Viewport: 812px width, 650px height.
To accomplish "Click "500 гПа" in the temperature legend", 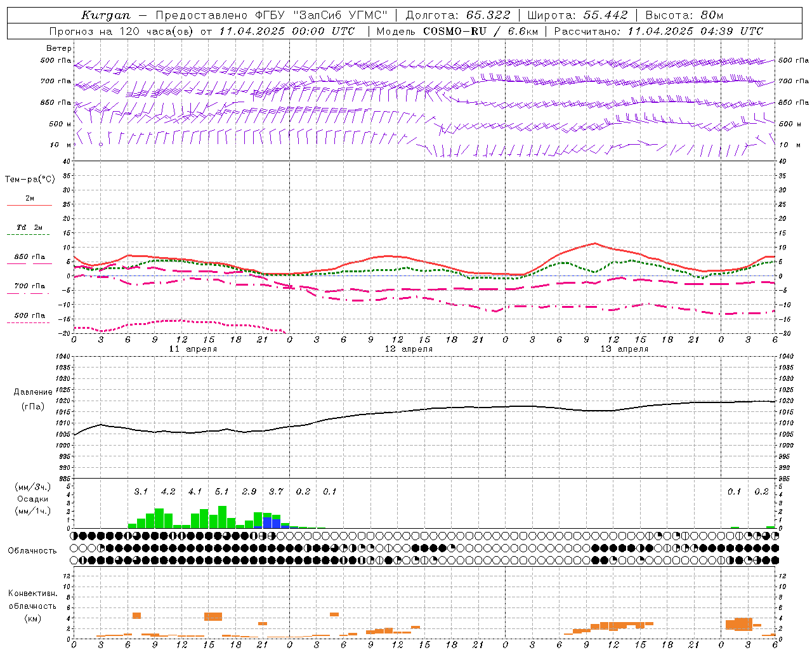I will (29, 315).
